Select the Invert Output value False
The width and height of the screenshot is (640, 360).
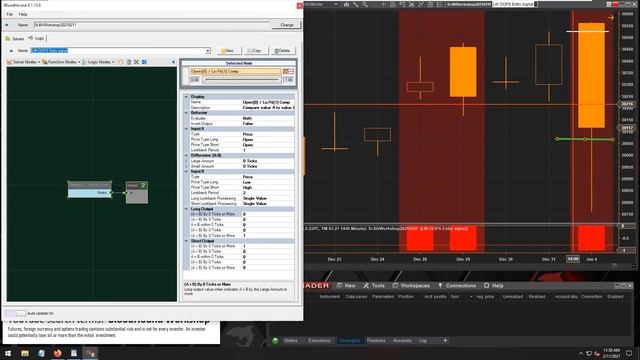click(248, 123)
